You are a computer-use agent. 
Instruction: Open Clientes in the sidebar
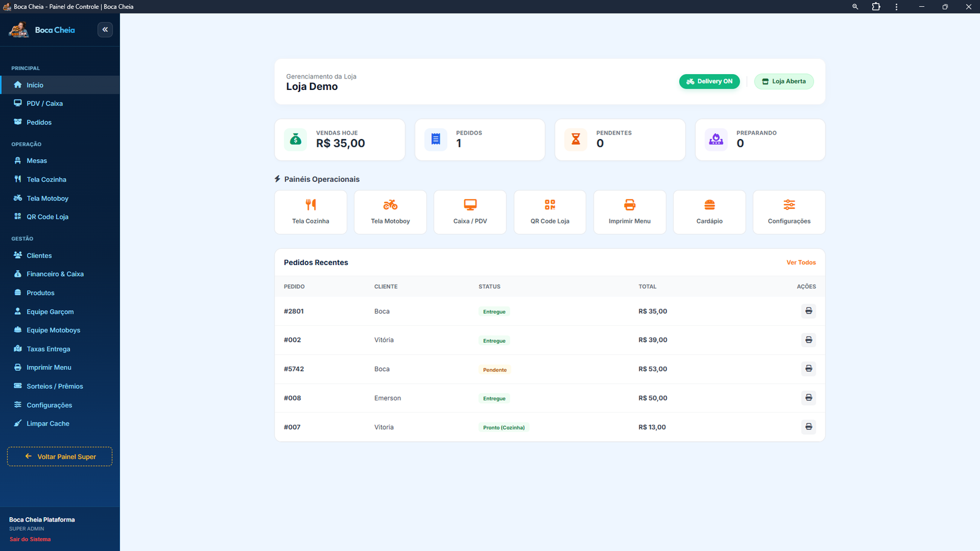pos(59,255)
